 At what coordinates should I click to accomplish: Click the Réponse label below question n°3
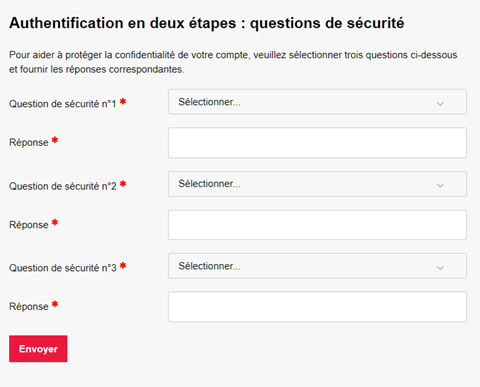pos(29,307)
